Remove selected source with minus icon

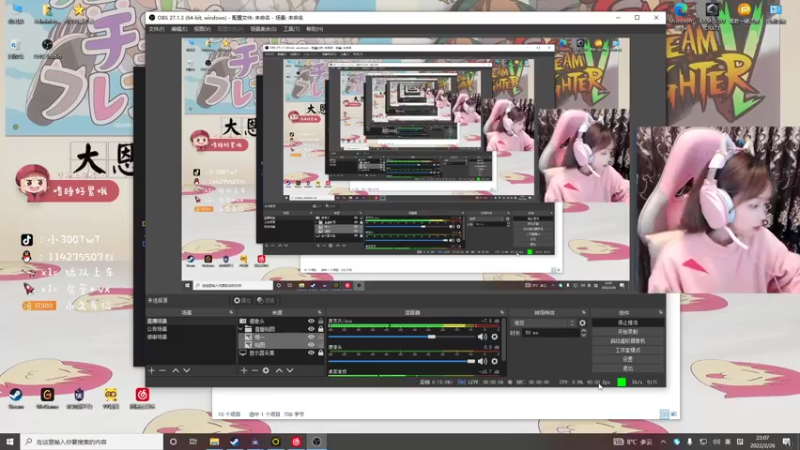tap(255, 370)
